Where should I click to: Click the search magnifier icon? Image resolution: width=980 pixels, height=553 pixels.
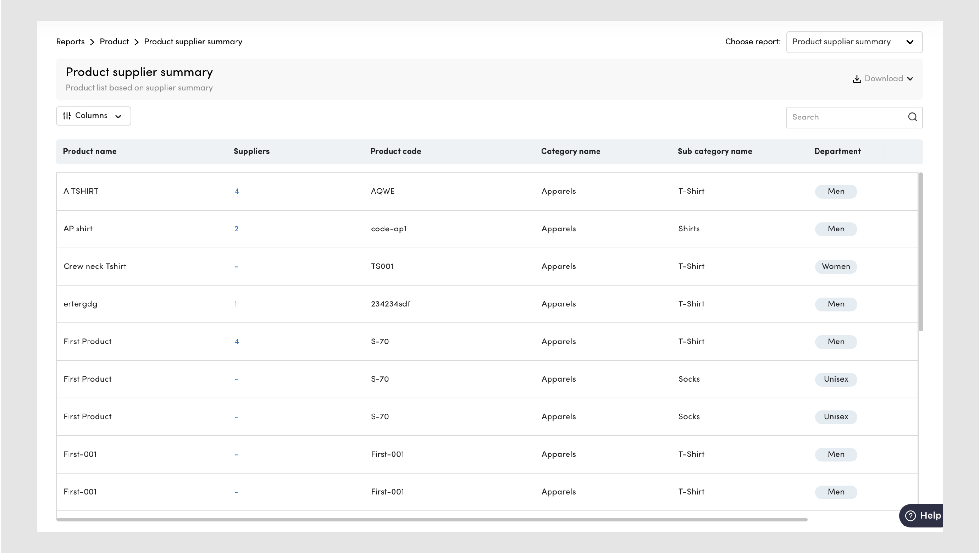click(x=912, y=117)
